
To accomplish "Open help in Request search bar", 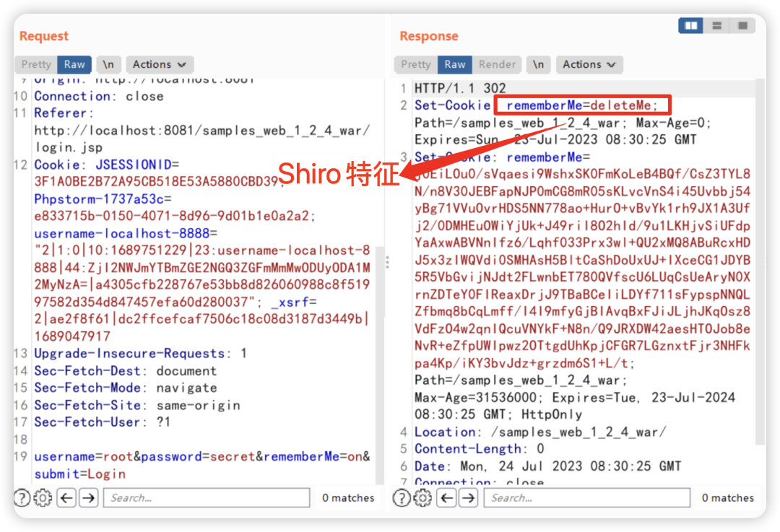I will pyautogui.click(x=22, y=497).
